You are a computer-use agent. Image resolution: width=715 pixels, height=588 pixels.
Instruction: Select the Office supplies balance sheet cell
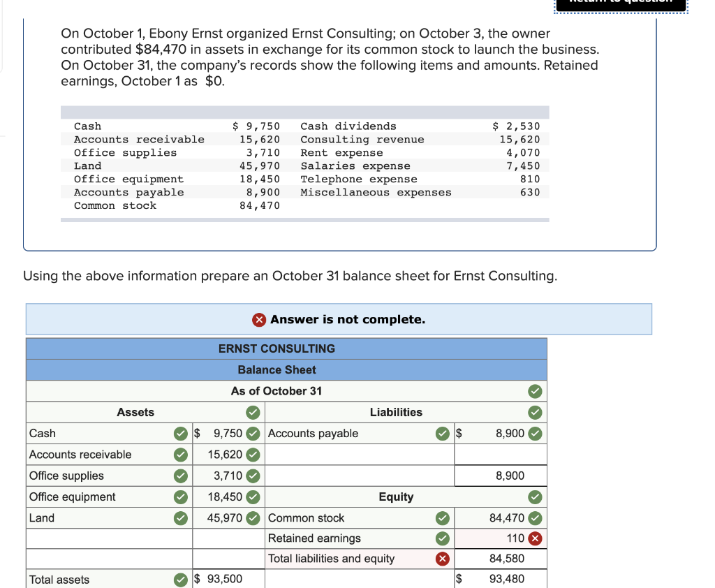point(109,476)
